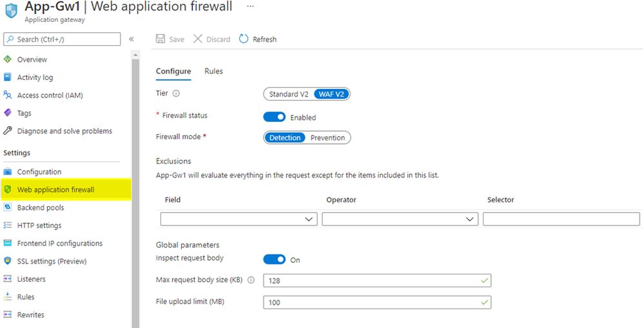
Task: Click the Access control (IAM) icon
Action: point(8,95)
